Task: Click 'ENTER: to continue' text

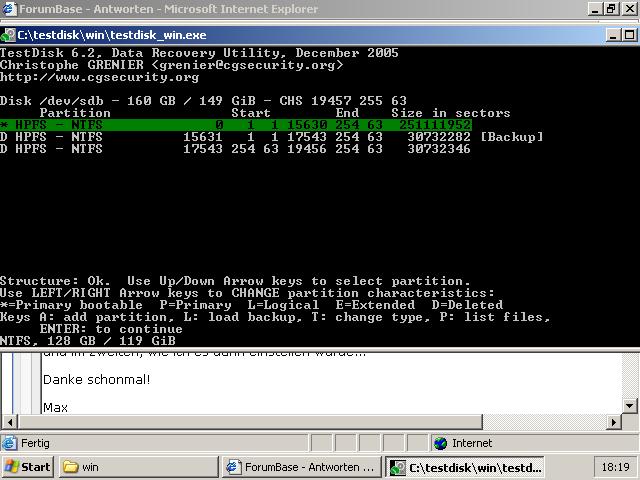Action: (x=111, y=329)
